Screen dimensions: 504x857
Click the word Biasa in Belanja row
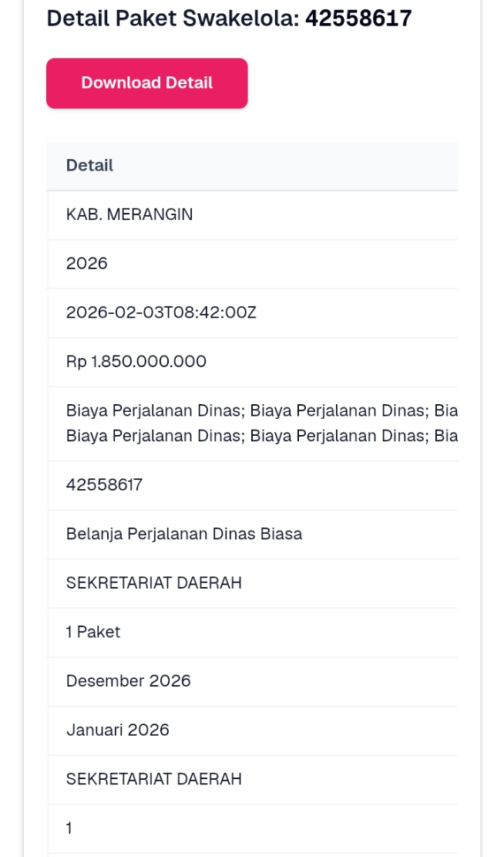pyautogui.click(x=281, y=534)
